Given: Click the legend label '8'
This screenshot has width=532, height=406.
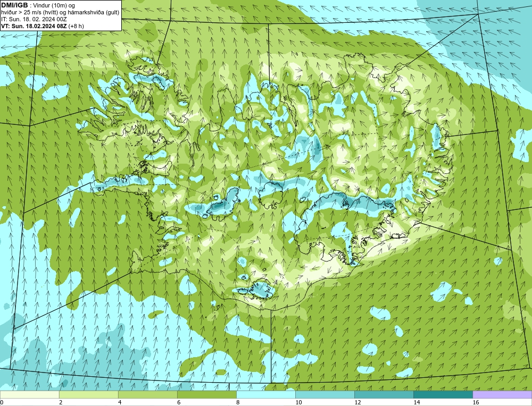Looking at the screenshot, I should click(238, 402).
